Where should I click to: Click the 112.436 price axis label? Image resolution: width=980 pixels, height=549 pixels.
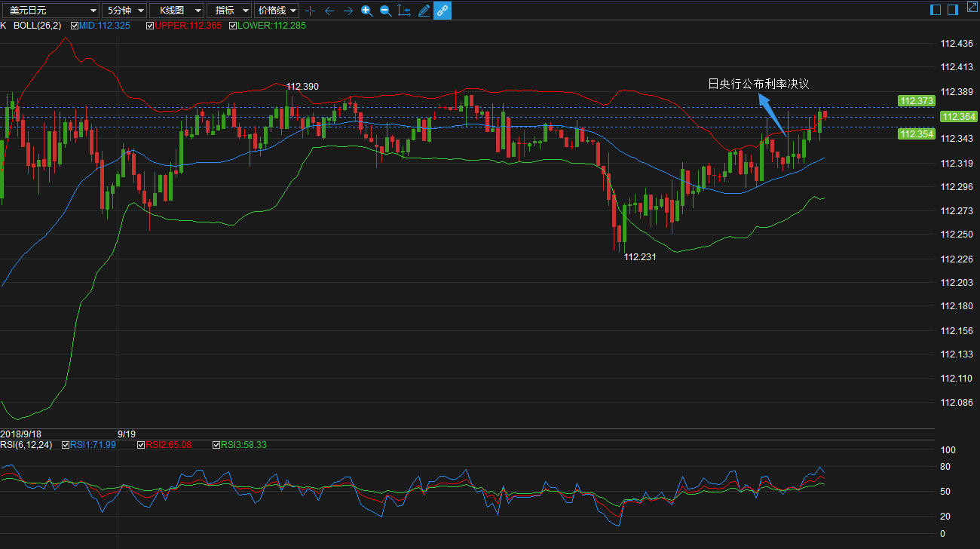click(x=956, y=44)
